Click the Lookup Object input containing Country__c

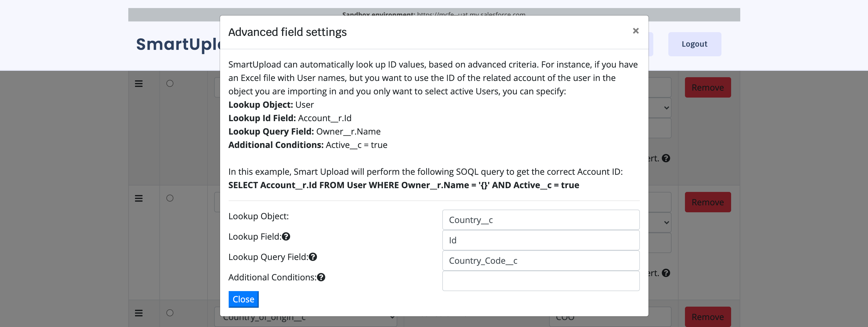point(541,220)
